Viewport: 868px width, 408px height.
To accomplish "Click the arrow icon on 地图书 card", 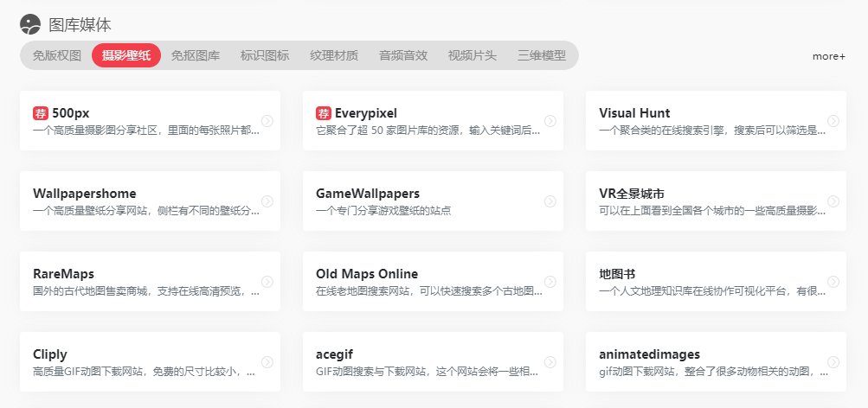I will click(x=833, y=282).
